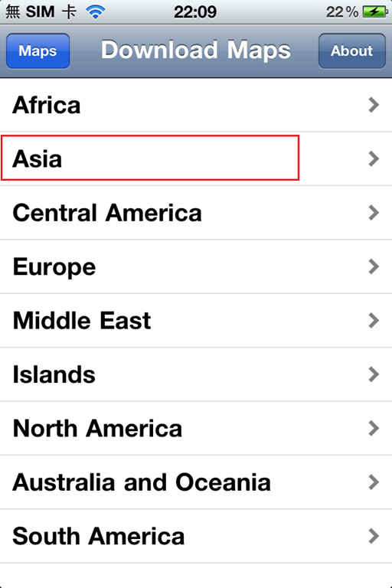This screenshot has width=392, height=588.
Task: Tap the Wi-Fi status icon
Action: 95,12
